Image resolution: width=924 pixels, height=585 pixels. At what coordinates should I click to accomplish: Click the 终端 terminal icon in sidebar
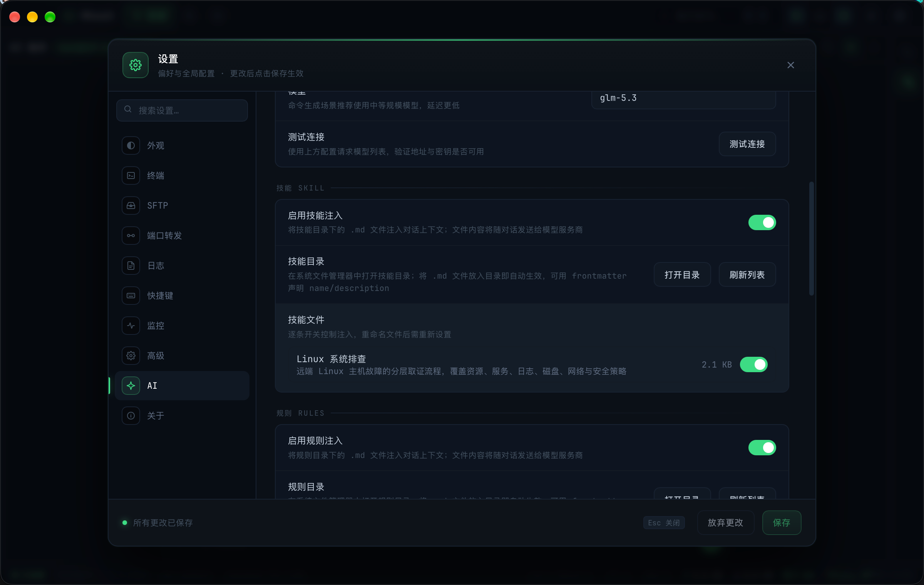point(131,175)
